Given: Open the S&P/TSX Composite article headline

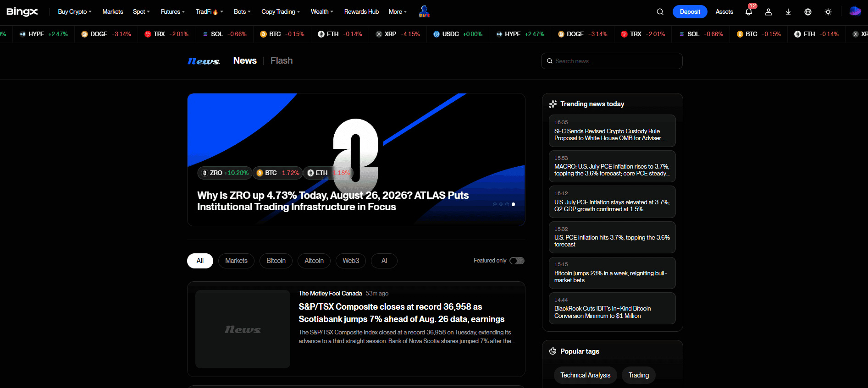Looking at the screenshot, I should pyautogui.click(x=401, y=313).
